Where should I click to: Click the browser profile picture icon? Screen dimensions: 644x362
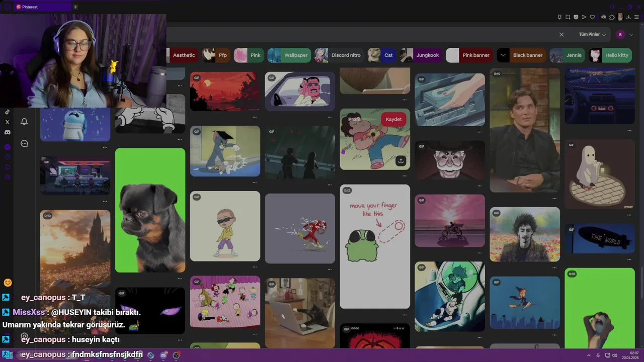tap(620, 17)
